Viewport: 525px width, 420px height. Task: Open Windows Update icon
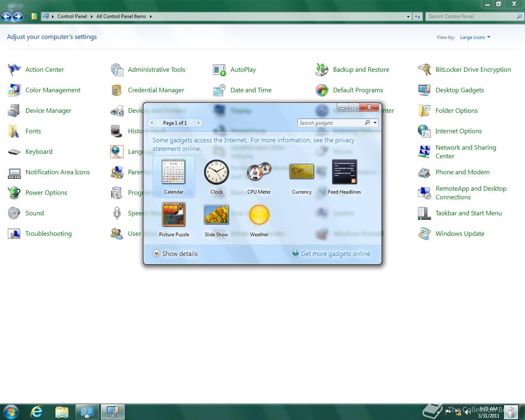click(424, 234)
